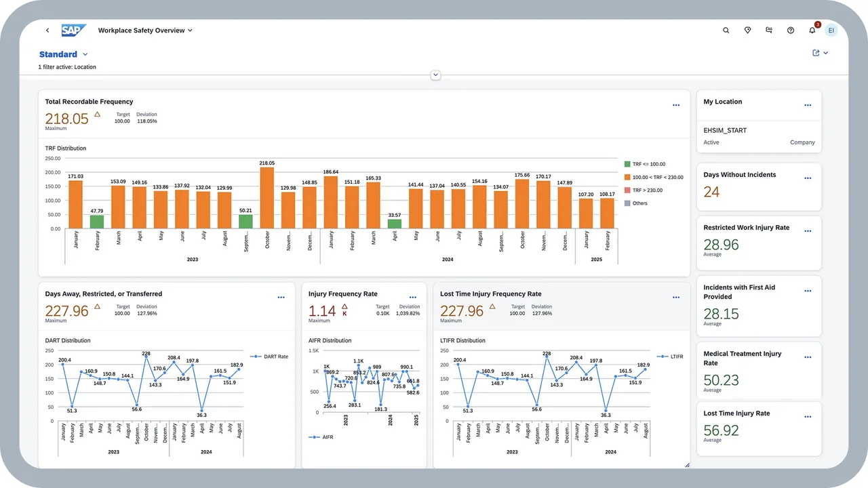Click the SAP logo

[74, 30]
